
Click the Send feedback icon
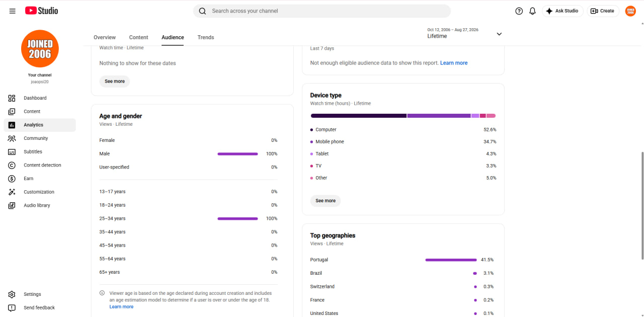click(12, 308)
